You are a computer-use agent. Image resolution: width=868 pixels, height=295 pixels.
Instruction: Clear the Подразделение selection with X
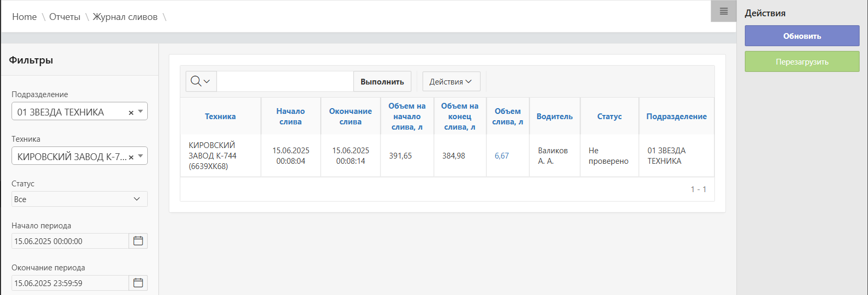(131, 112)
